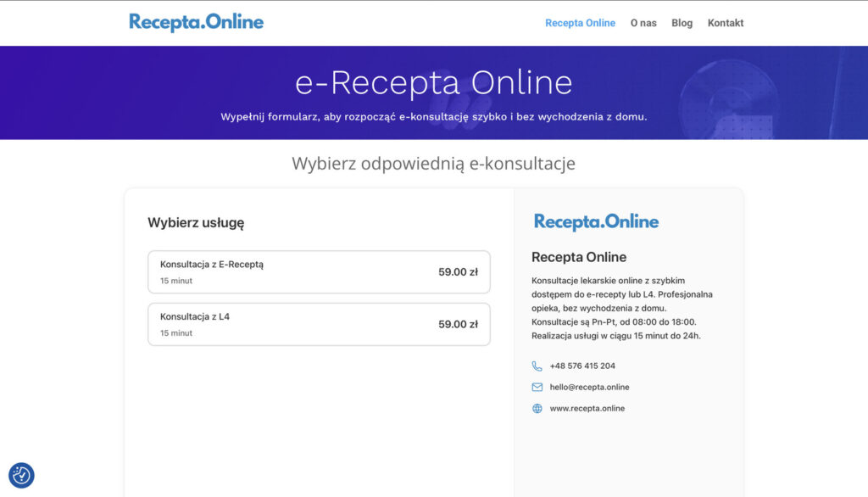Choose the Konsultacja z L4 option
This screenshot has height=497, width=868.
click(319, 324)
